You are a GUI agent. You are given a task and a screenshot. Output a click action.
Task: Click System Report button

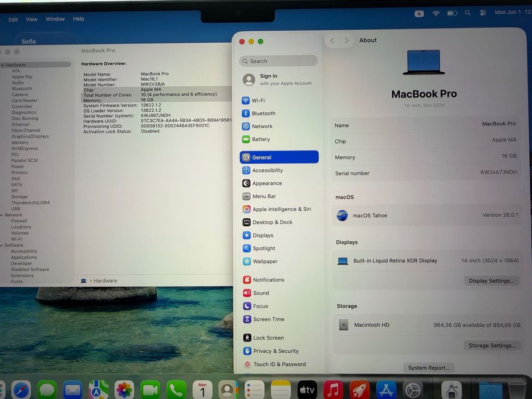click(429, 368)
